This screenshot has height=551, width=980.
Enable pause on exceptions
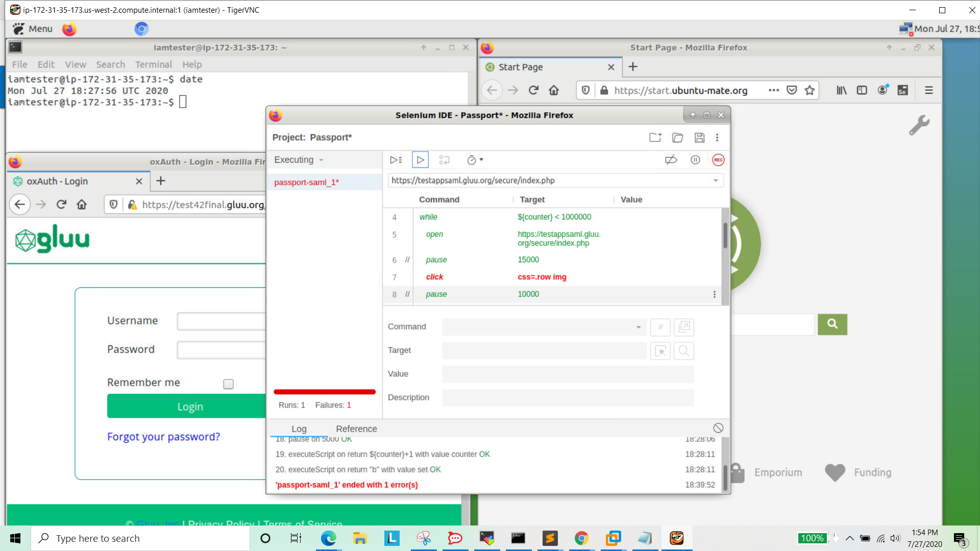[x=695, y=160]
